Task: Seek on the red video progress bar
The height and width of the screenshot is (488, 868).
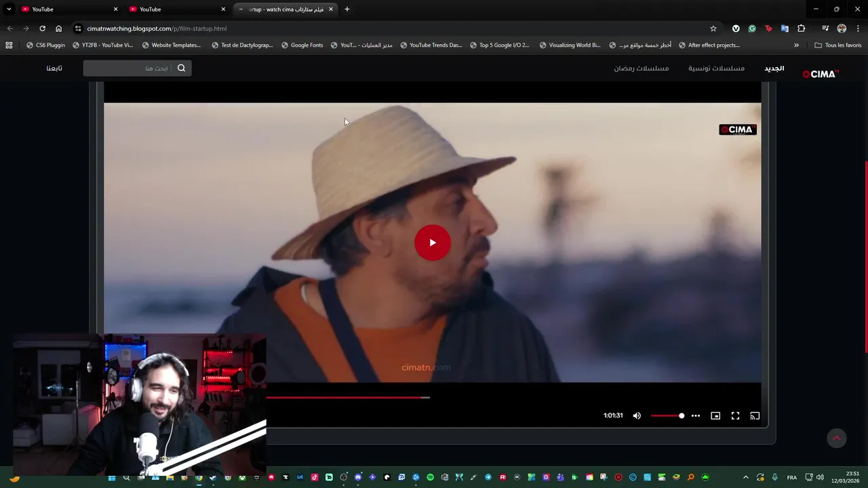Action: pyautogui.click(x=348, y=397)
